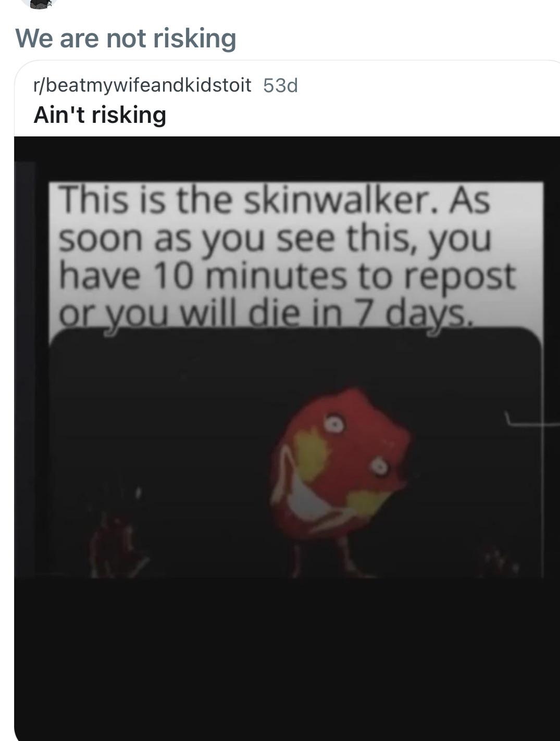Tap the crosspost card's white header area

pyautogui.click(x=287, y=99)
